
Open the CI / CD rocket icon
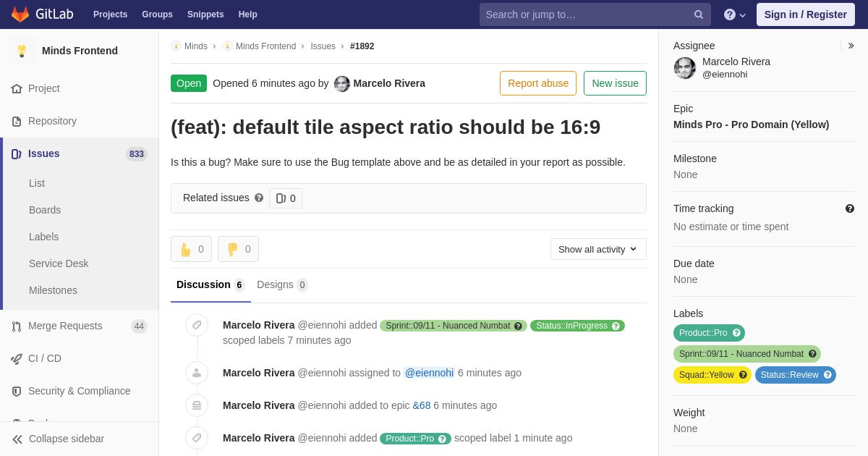click(17, 358)
